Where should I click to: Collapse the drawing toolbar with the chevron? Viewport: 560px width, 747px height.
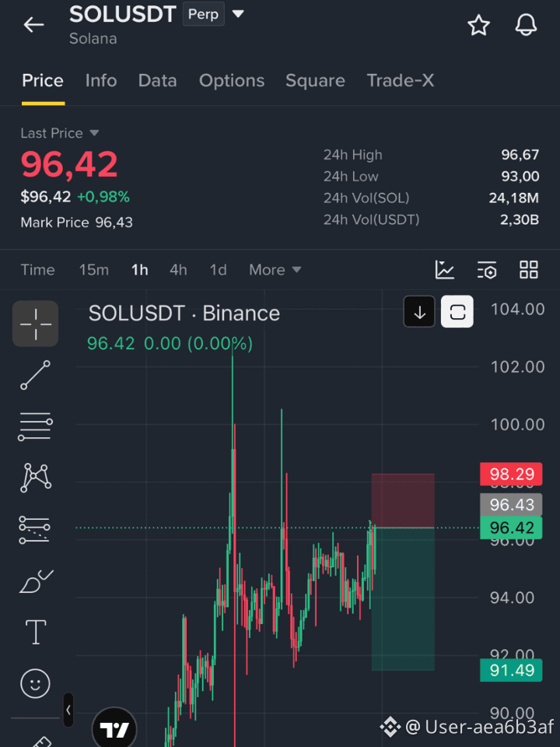(x=68, y=710)
